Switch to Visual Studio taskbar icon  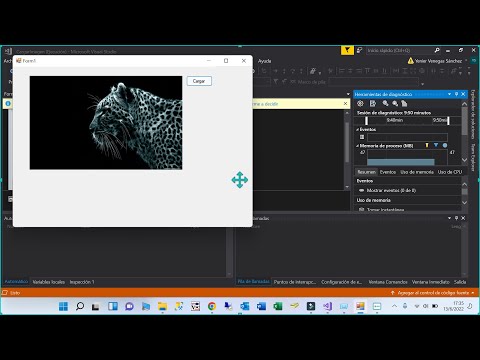tap(327, 306)
